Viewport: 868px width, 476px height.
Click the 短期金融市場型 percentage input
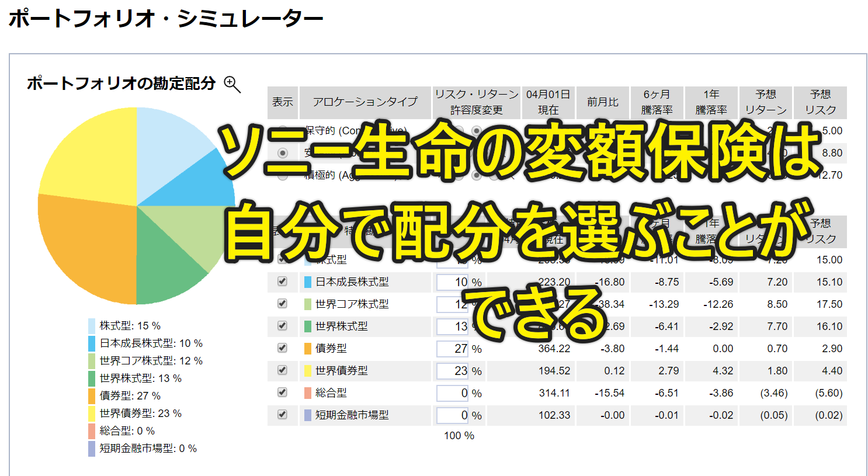pyautogui.click(x=453, y=415)
